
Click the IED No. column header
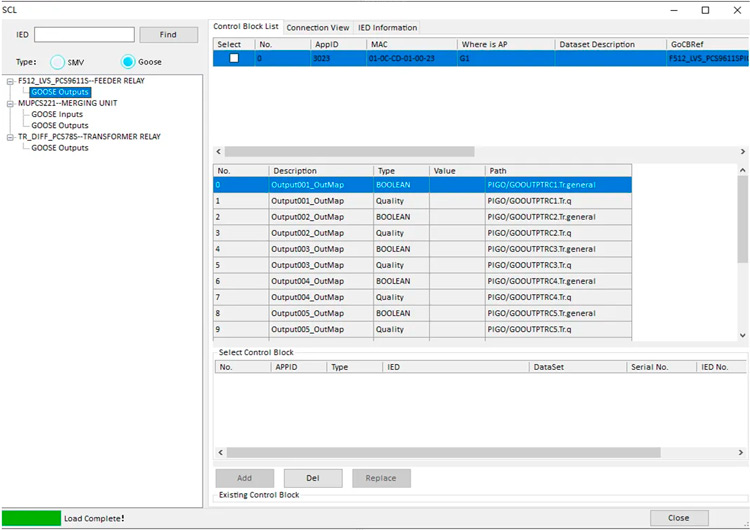click(721, 367)
